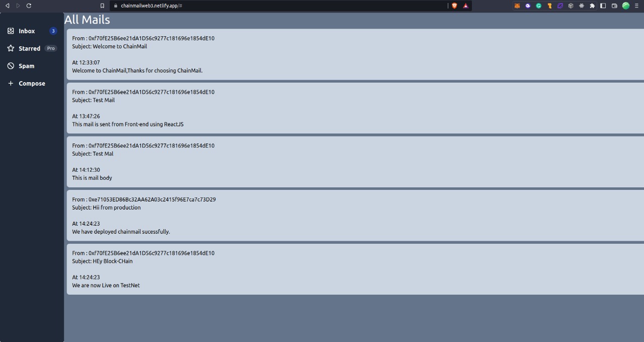This screenshot has height=342, width=644.
Task: Open the Spam folder
Action: (32, 66)
